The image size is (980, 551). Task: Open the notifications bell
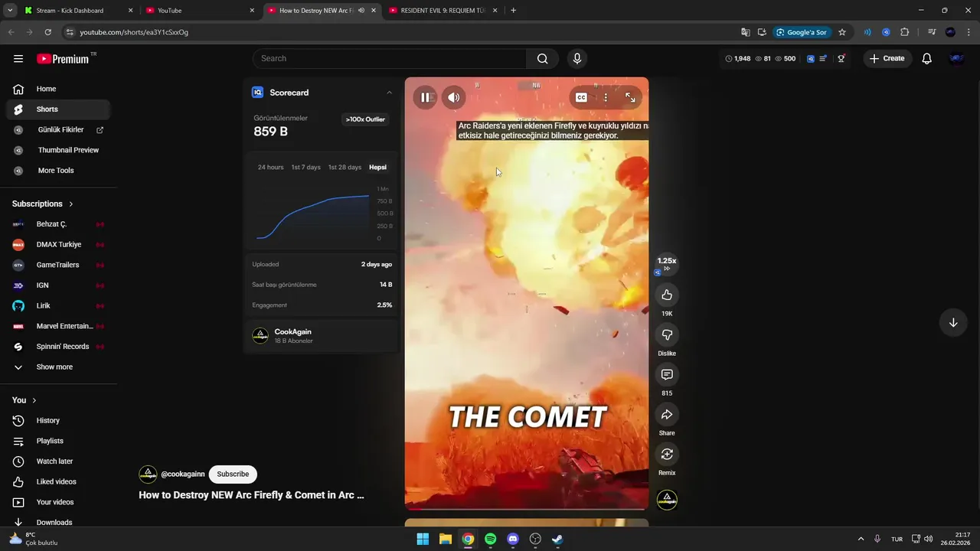(x=926, y=59)
